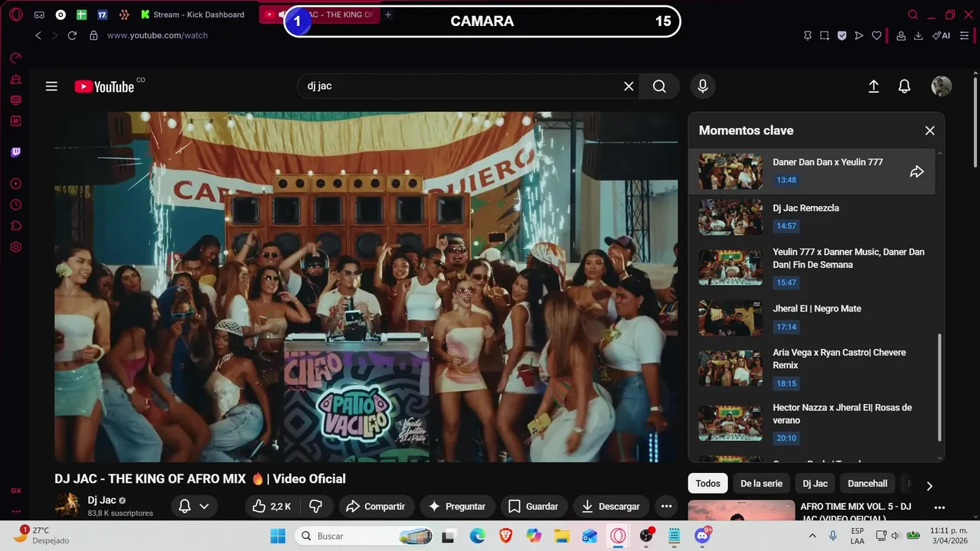Jump to Daner Dan Dan x Yeulin 777 chapter
Image resolution: width=980 pixels, height=551 pixels.
tap(812, 171)
